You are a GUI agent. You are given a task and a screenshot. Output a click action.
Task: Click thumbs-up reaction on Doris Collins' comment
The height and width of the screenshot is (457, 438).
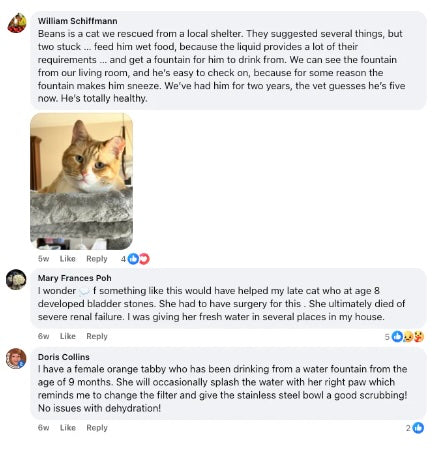[x=418, y=428]
